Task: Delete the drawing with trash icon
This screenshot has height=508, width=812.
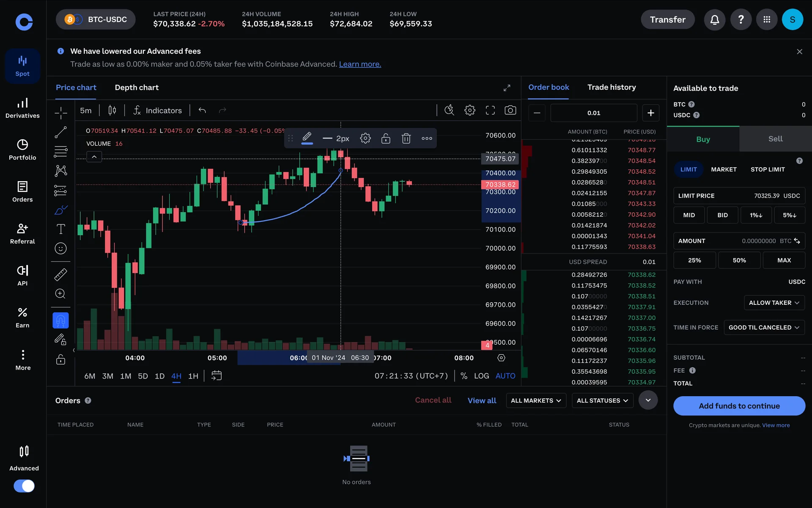Action: point(406,138)
